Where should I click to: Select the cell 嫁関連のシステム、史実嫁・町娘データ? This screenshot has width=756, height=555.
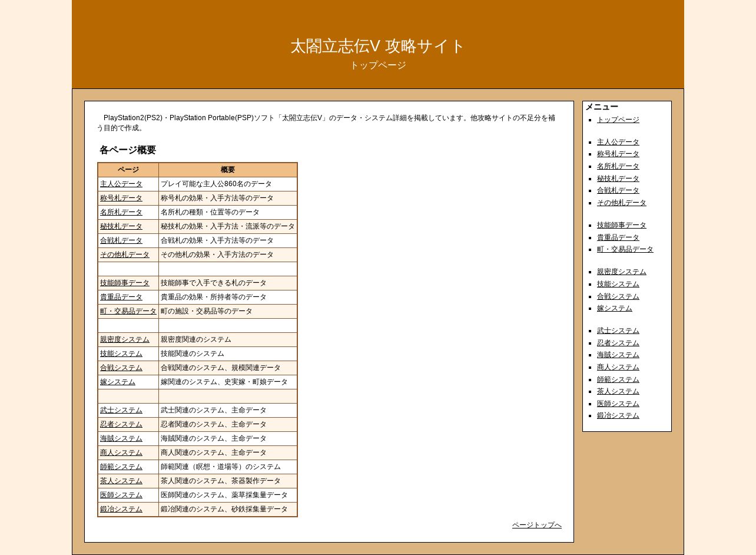click(228, 382)
